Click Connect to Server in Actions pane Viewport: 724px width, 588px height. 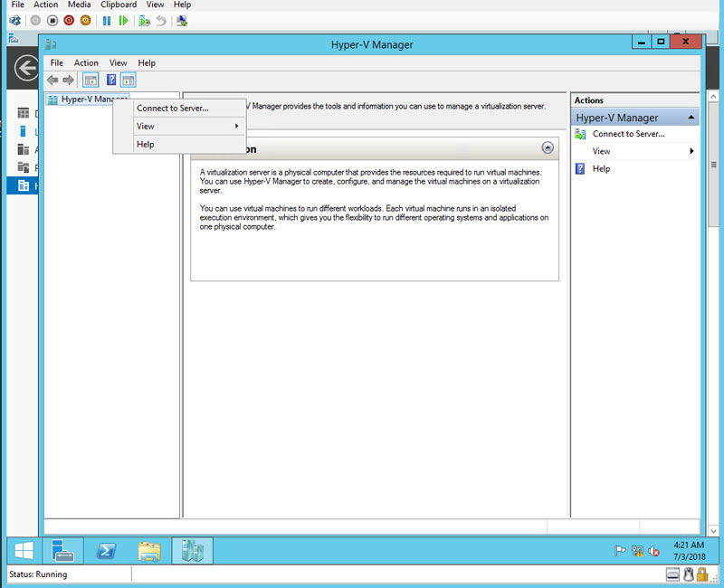[x=628, y=134]
